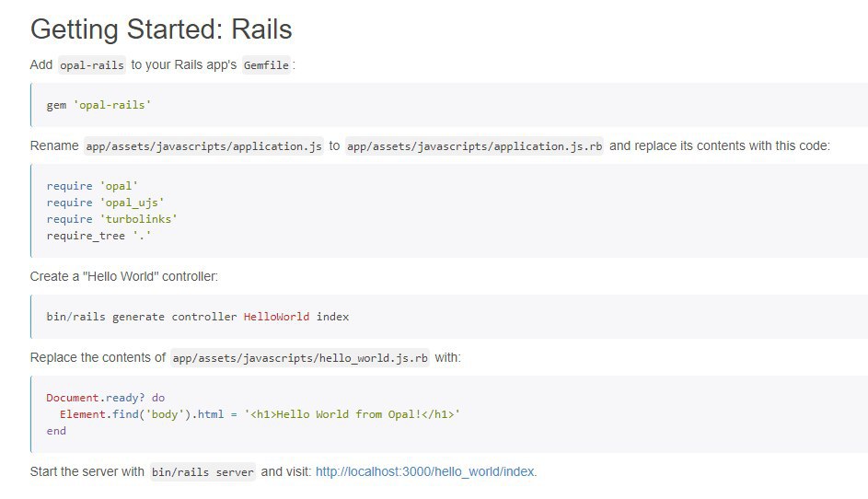Click the red HelloWorld word in command

pyautogui.click(x=276, y=317)
